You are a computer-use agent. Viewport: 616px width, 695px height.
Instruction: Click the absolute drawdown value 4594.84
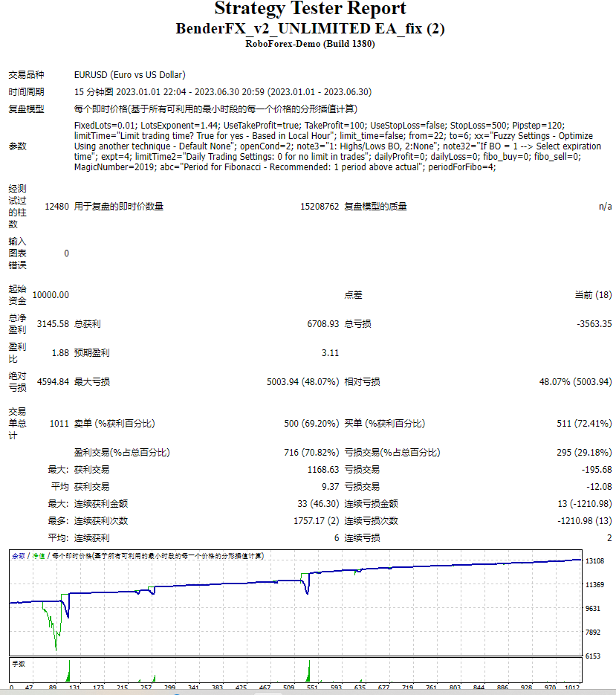53,381
